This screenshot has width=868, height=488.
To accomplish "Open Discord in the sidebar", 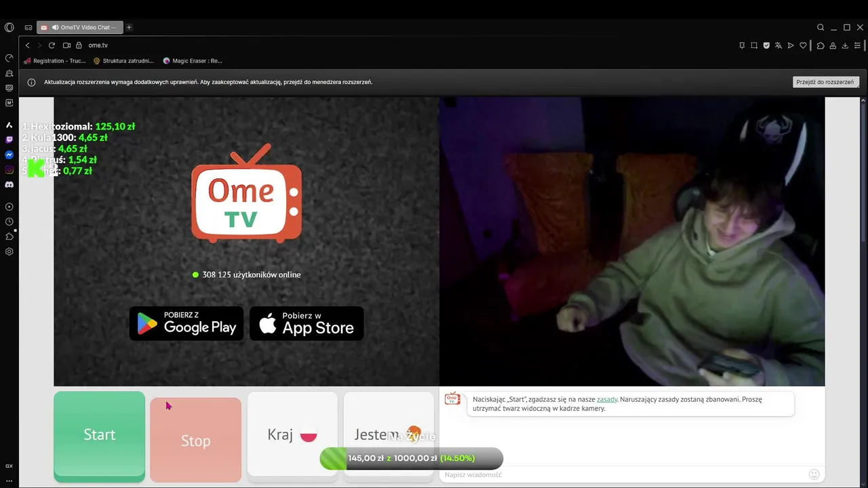I will tap(9, 184).
